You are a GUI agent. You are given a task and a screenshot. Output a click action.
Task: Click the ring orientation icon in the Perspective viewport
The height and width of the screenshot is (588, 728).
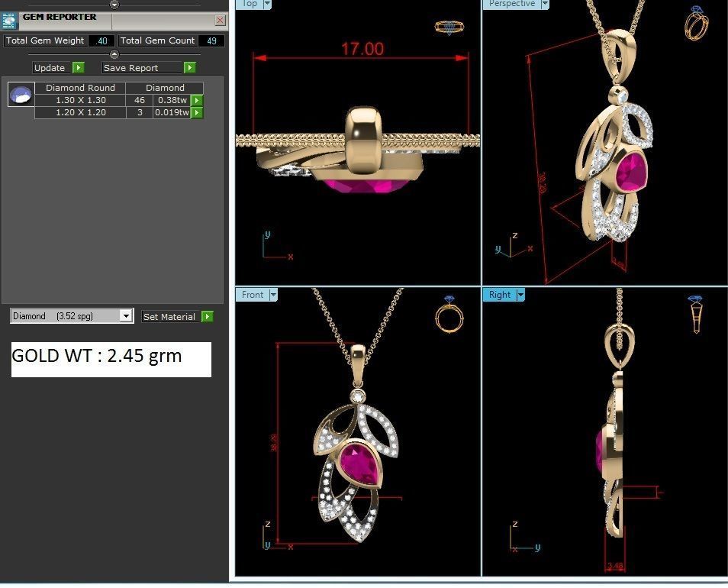pyautogui.click(x=697, y=23)
